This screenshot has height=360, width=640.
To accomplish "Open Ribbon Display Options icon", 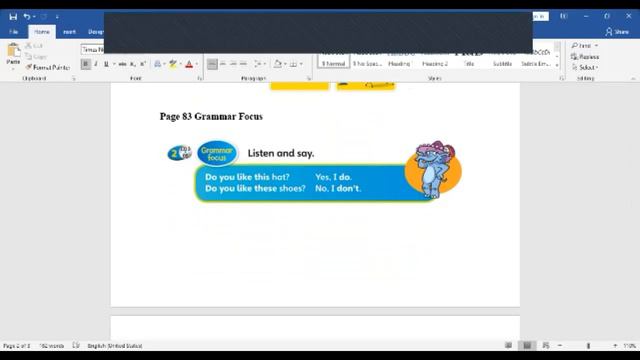I will pos(564,16).
